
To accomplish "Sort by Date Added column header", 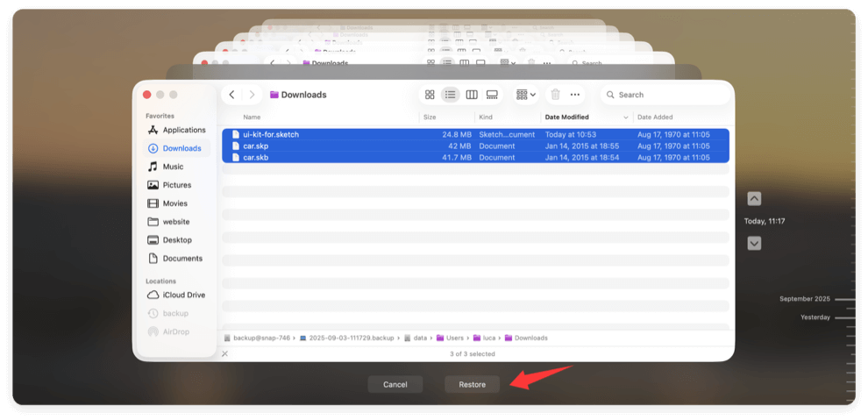I will (655, 117).
